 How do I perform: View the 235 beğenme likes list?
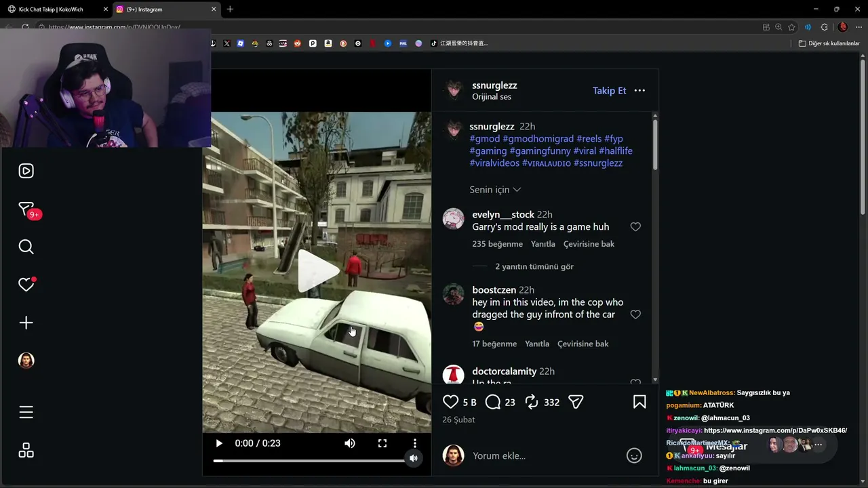pyautogui.click(x=497, y=244)
